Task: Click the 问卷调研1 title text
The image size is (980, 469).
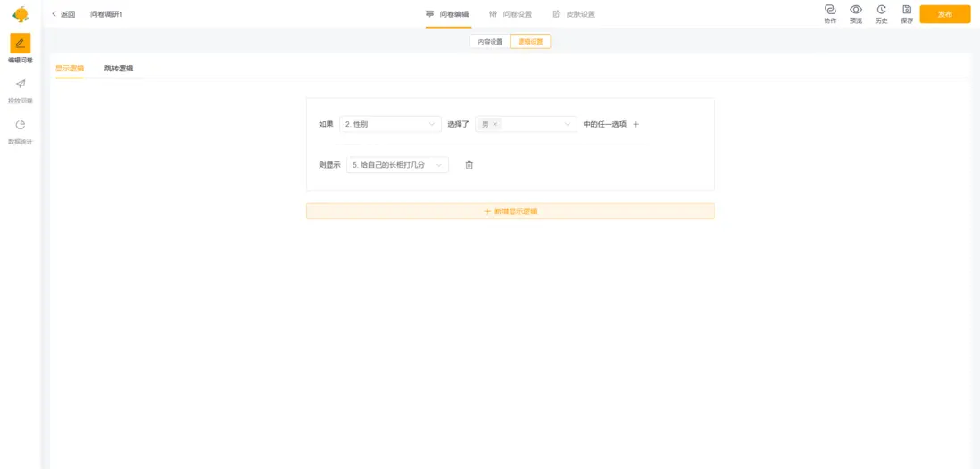Action: [x=106, y=14]
